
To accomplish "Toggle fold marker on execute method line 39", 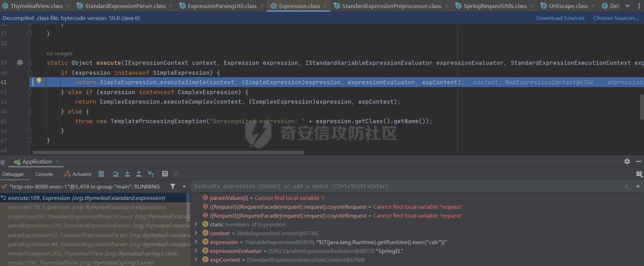I will 30,63.
